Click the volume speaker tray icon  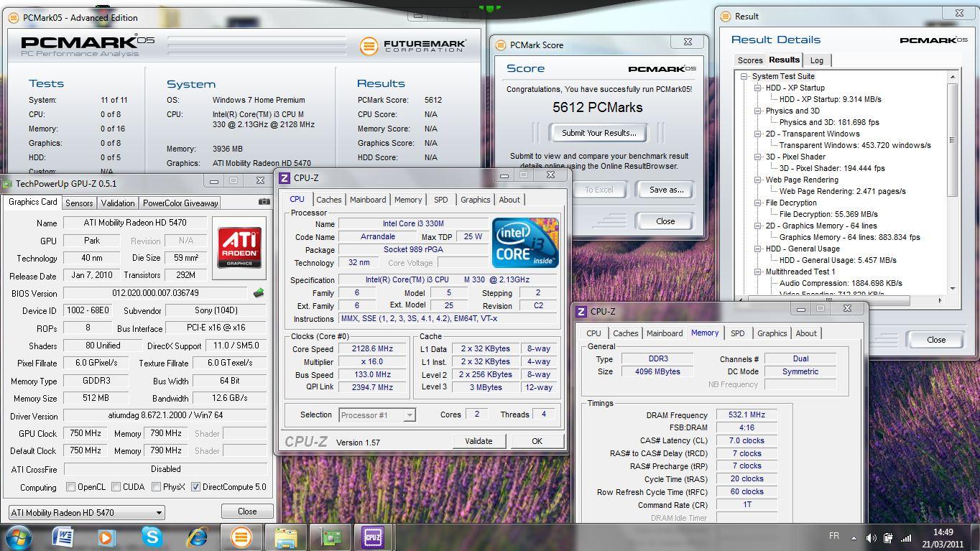(x=871, y=537)
